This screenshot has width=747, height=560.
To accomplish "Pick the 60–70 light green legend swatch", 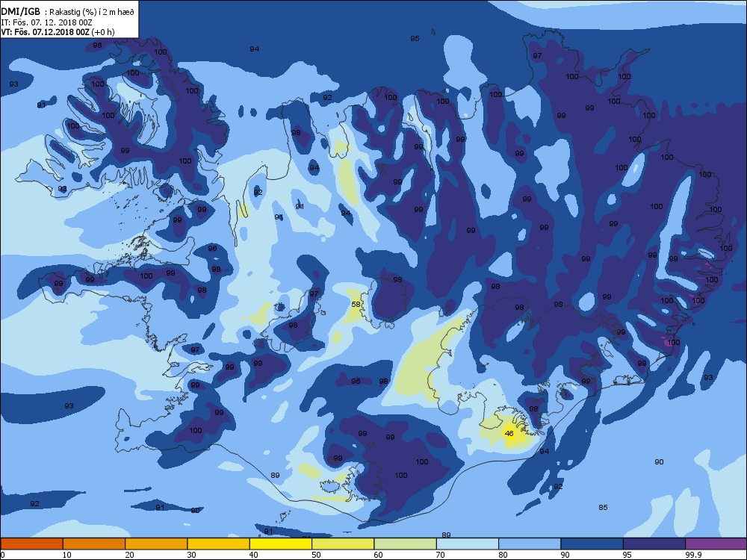I will (x=406, y=544).
